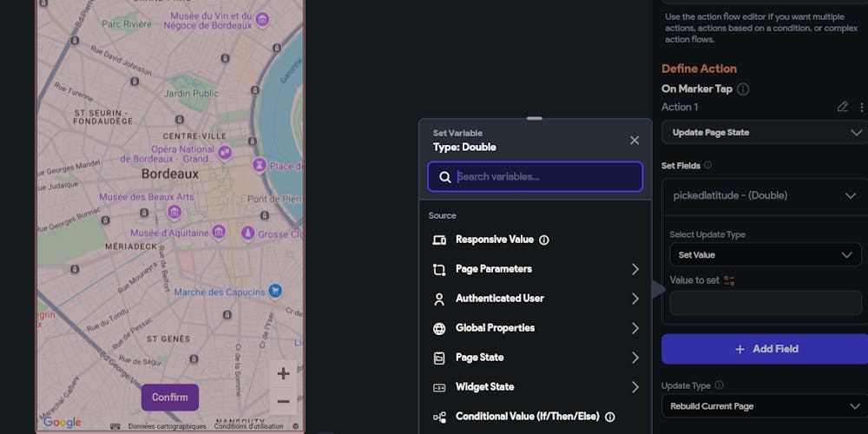Show info for Conditional Value
The image size is (868, 434).
coord(610,417)
